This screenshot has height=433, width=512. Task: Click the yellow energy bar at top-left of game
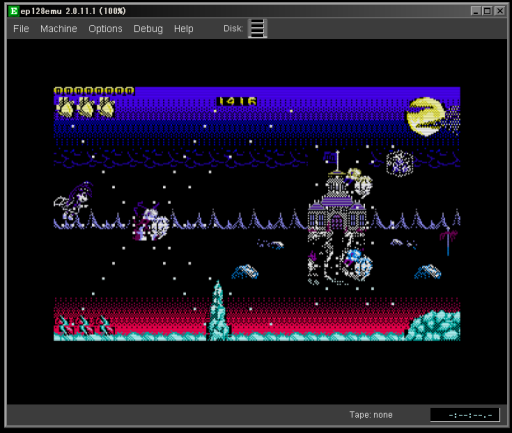[94, 91]
